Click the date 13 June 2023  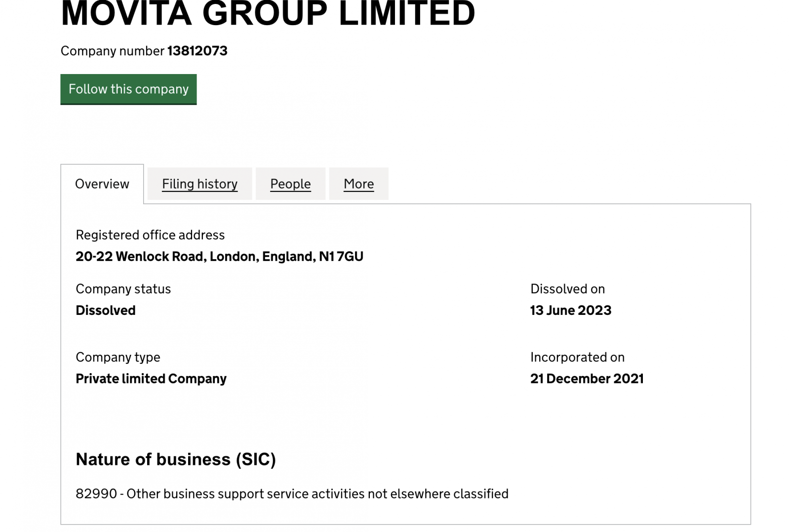[571, 310]
